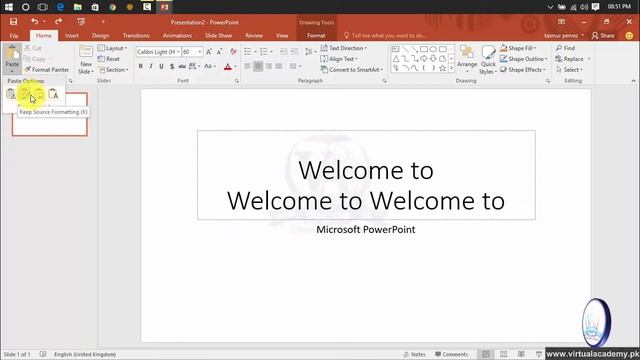Apply the red font color
The height and width of the screenshot is (360, 640).
[x=228, y=67]
